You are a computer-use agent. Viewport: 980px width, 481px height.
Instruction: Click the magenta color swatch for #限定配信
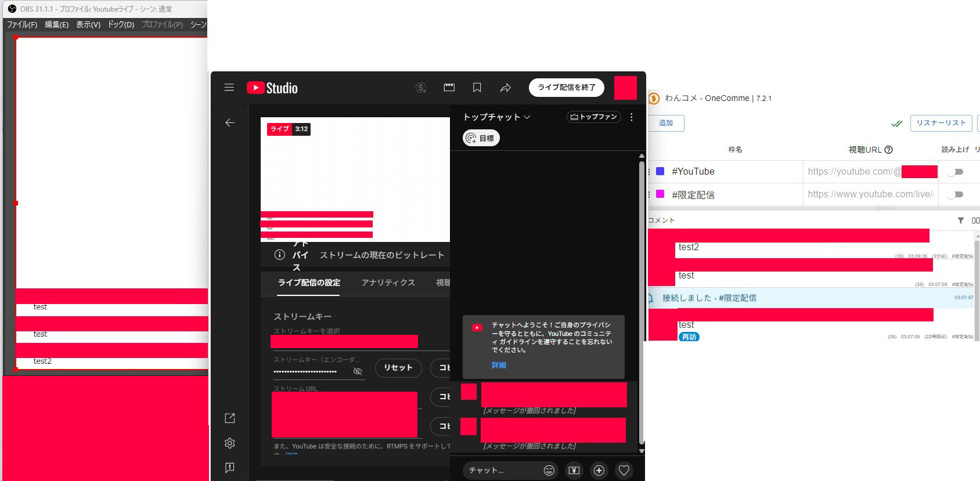[660, 194]
